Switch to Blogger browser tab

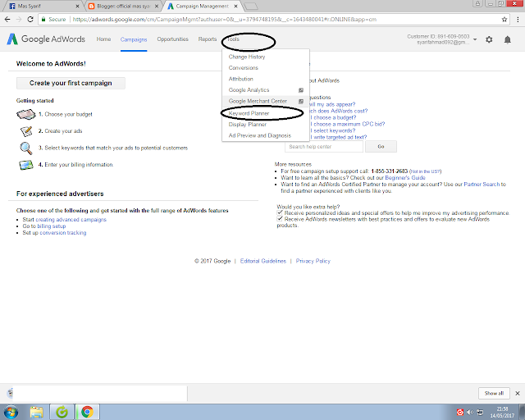point(123,6)
